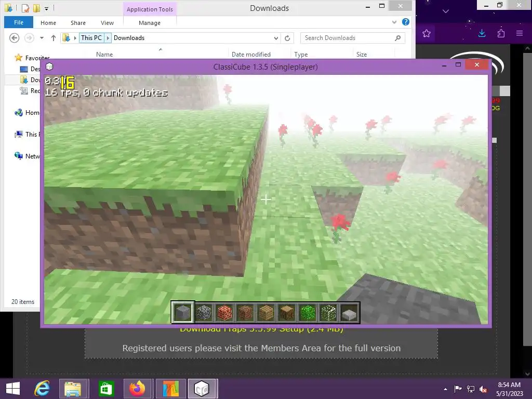Open Internet Explorer from the taskbar

coord(43,389)
